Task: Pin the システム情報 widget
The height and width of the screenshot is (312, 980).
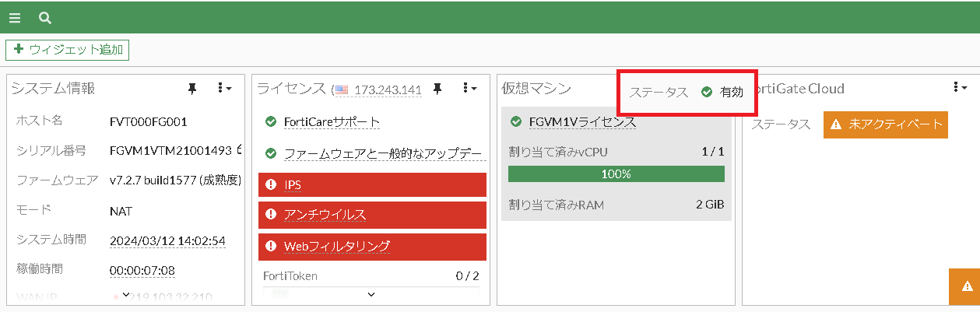Action: tap(192, 89)
